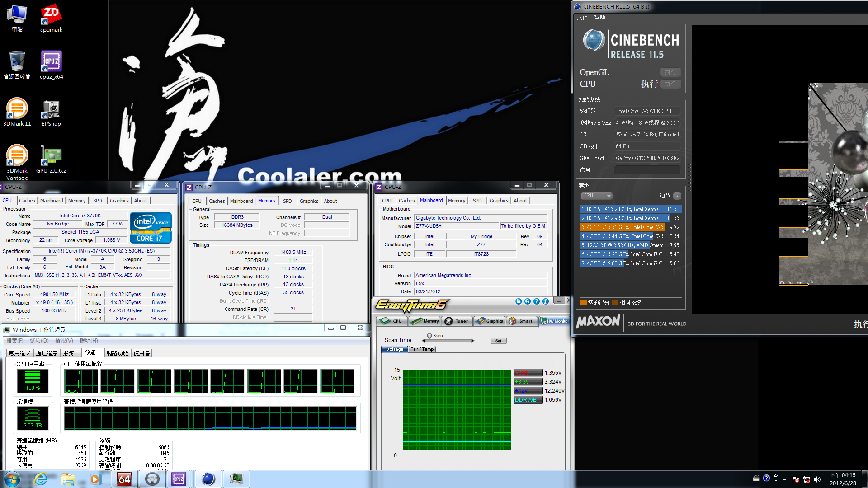
Task: Open Caches tab in left CPU-Z window
Action: coord(27,201)
